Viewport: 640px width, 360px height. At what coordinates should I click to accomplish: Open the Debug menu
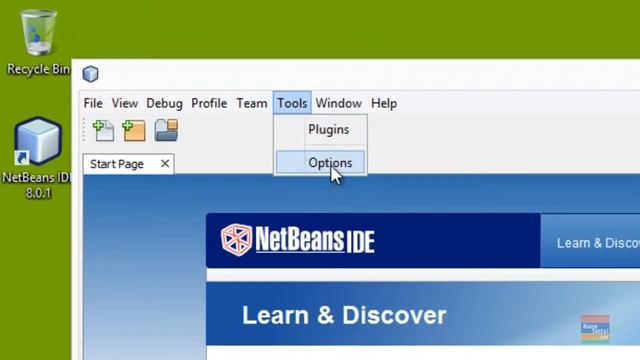coord(164,103)
